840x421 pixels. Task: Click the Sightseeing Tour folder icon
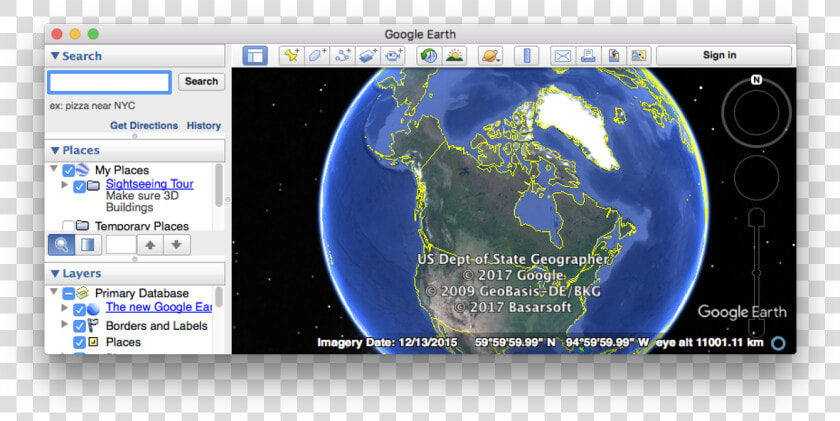[93, 186]
